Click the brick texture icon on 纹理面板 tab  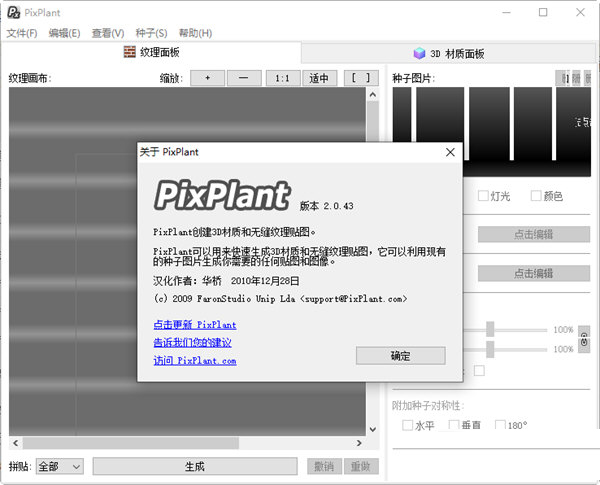coord(130,52)
